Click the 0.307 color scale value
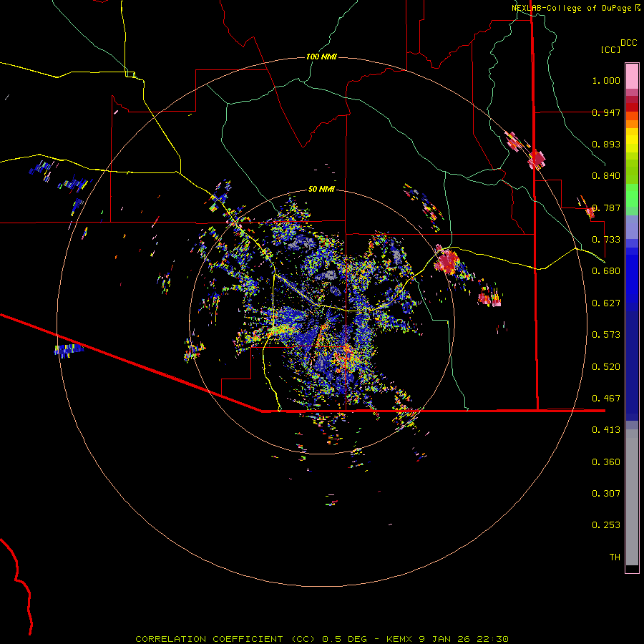The width and height of the screenshot is (644, 644). coord(606,494)
